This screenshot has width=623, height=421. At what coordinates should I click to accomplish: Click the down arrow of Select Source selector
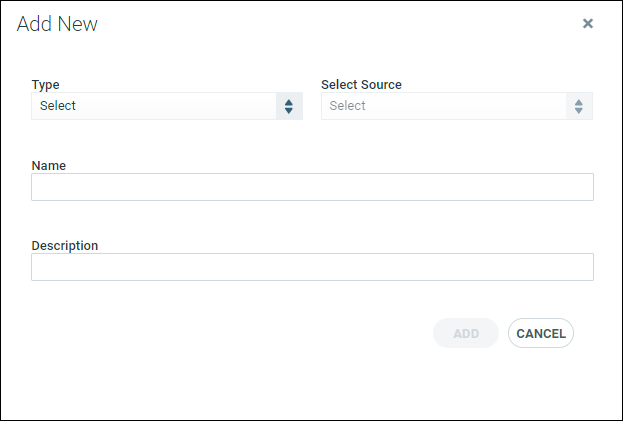pyautogui.click(x=578, y=110)
